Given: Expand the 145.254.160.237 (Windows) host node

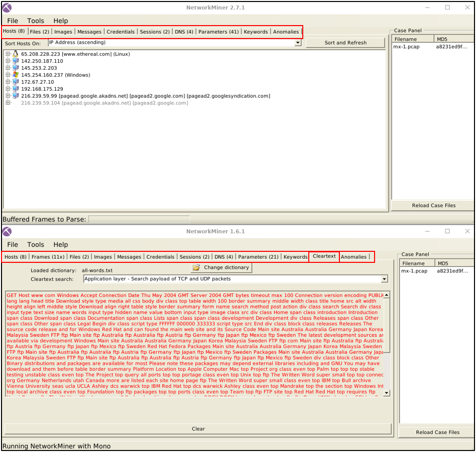Looking at the screenshot, I should [8, 75].
